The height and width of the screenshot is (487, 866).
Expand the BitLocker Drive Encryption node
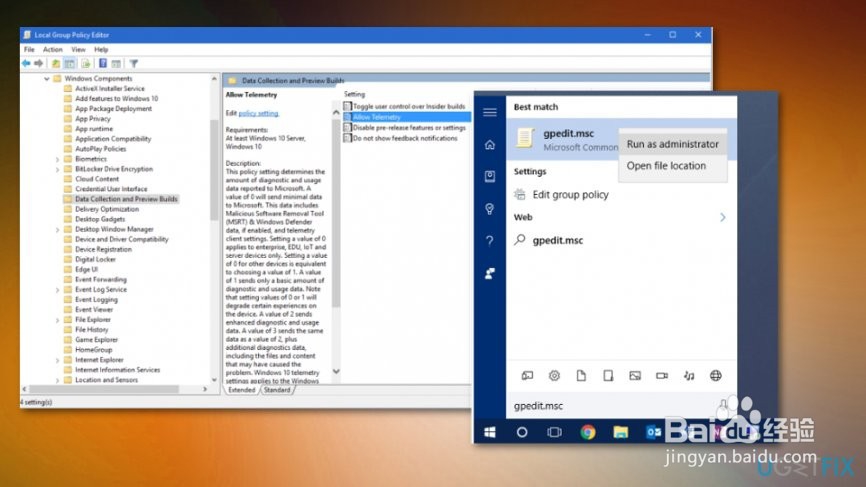tap(57, 170)
